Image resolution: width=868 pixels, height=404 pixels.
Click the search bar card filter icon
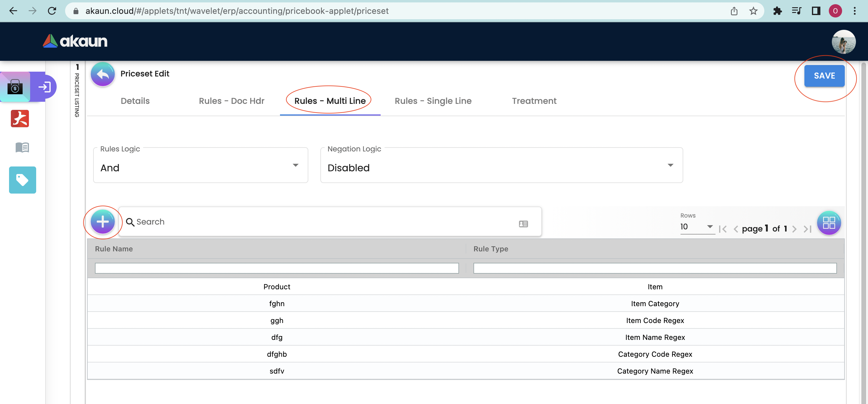(523, 224)
